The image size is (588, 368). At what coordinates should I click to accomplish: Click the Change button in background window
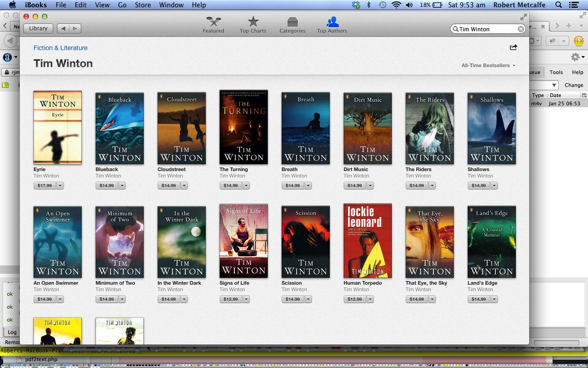point(574,85)
